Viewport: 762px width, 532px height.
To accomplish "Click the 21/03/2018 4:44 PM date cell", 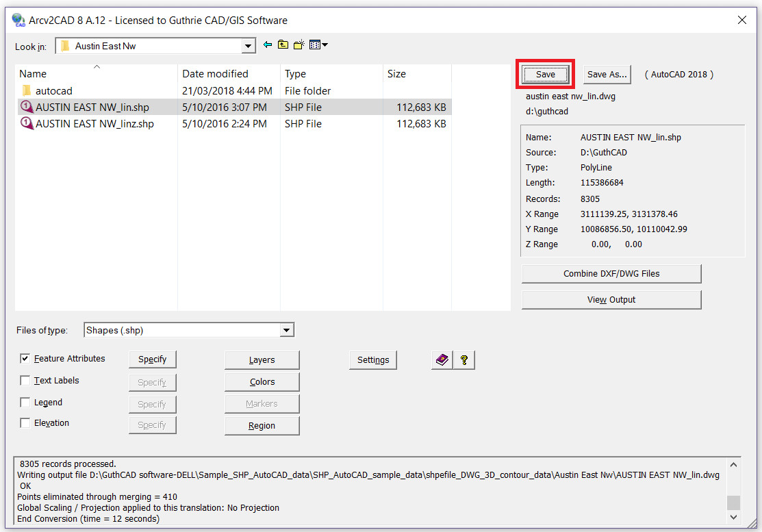I will click(x=227, y=91).
